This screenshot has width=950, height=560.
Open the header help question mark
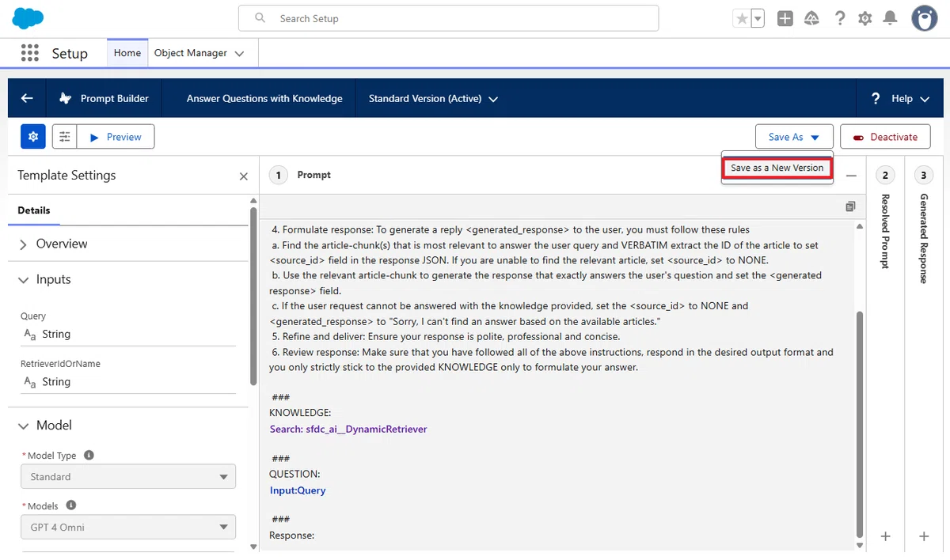coord(840,18)
